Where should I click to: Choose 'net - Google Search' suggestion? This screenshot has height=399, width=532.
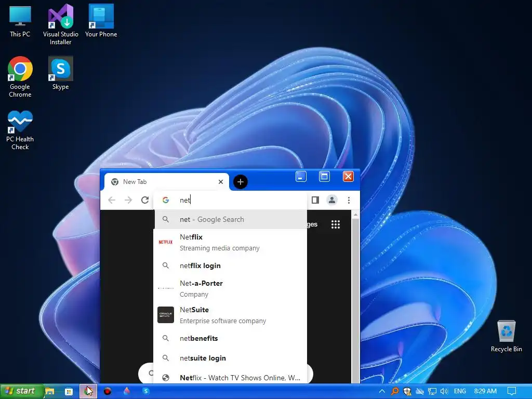(x=231, y=220)
